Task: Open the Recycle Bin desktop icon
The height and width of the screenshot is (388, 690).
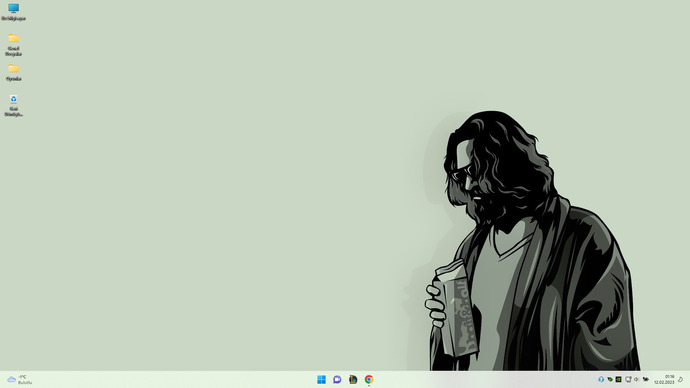Action: click(13, 106)
